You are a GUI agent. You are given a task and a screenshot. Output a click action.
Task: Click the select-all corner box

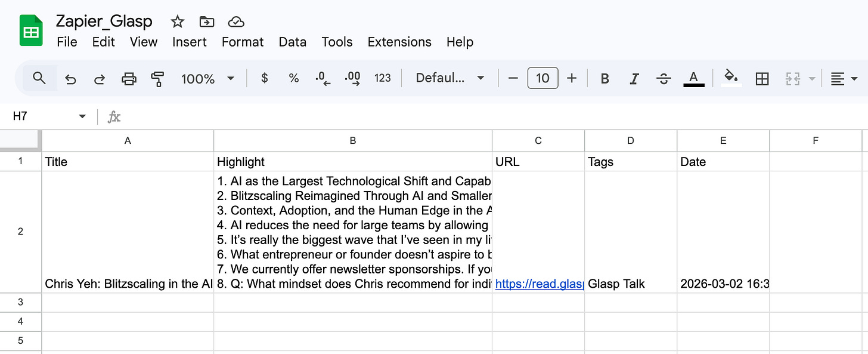(x=21, y=141)
